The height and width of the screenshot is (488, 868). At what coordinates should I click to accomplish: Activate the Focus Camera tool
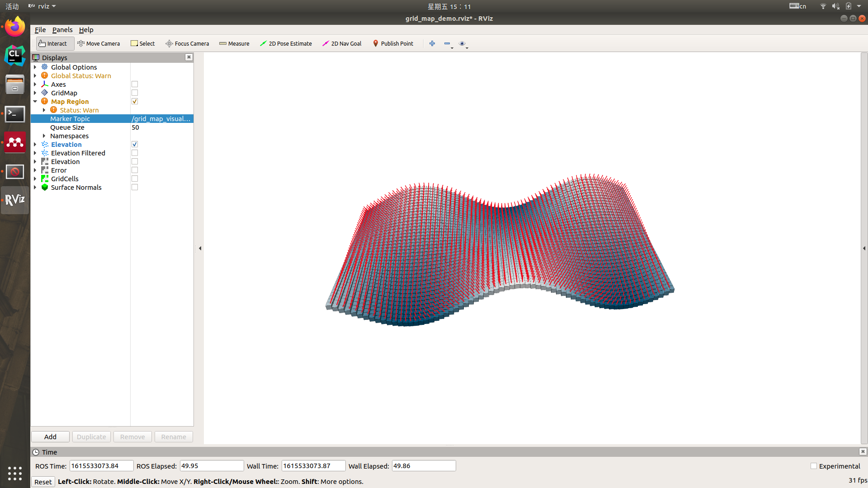187,43
